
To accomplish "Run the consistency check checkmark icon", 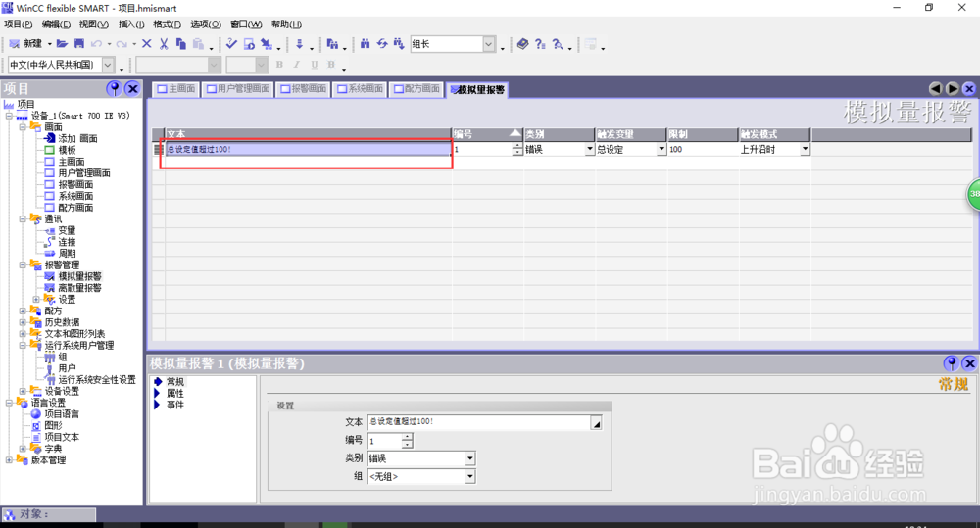I will point(232,44).
